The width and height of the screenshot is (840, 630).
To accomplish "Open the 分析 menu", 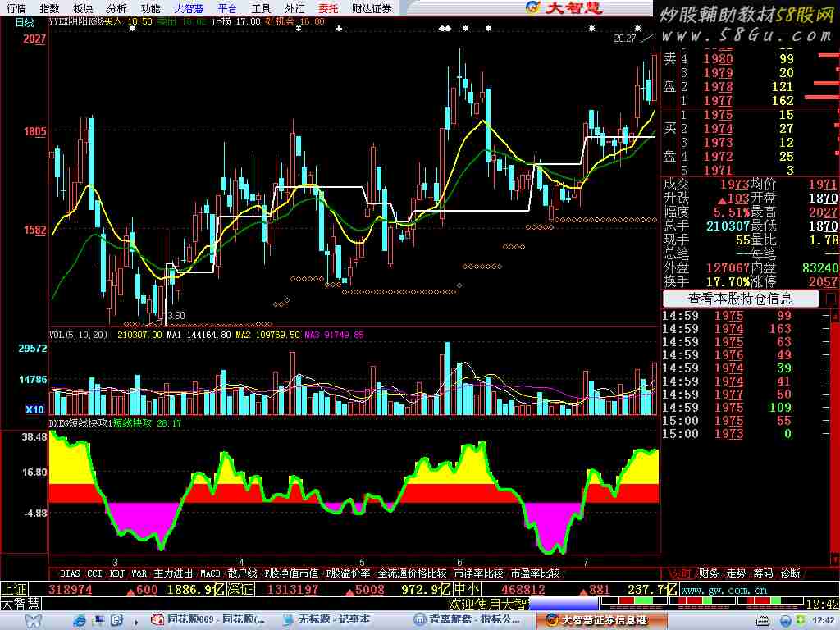I will [x=116, y=8].
